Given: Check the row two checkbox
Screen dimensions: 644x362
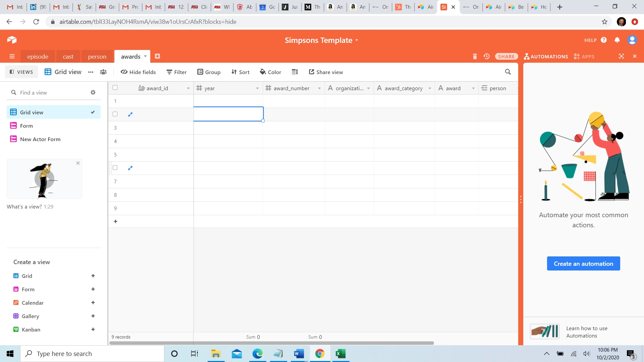Looking at the screenshot, I should (x=115, y=114).
